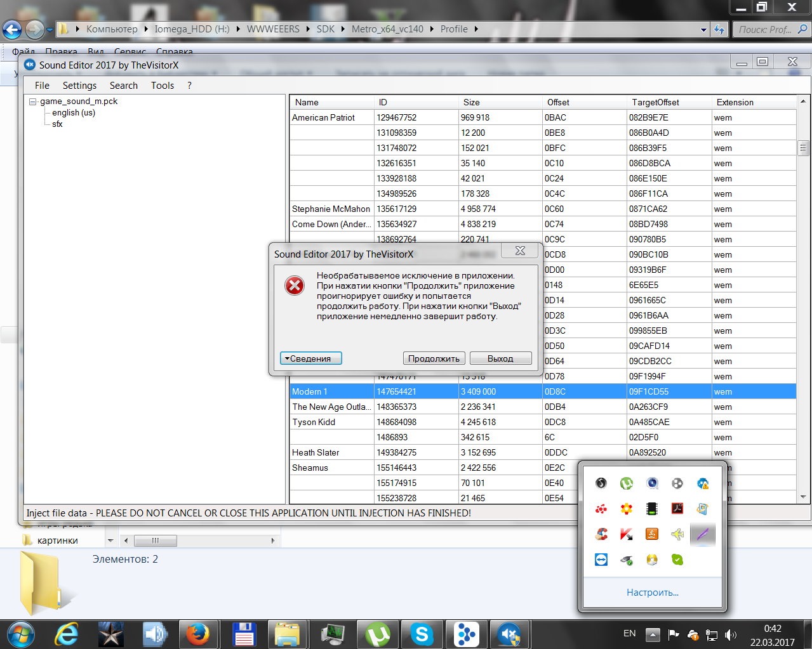The height and width of the screenshot is (649, 812).
Task: Click the Kaspersky tray icon
Action: tap(627, 534)
